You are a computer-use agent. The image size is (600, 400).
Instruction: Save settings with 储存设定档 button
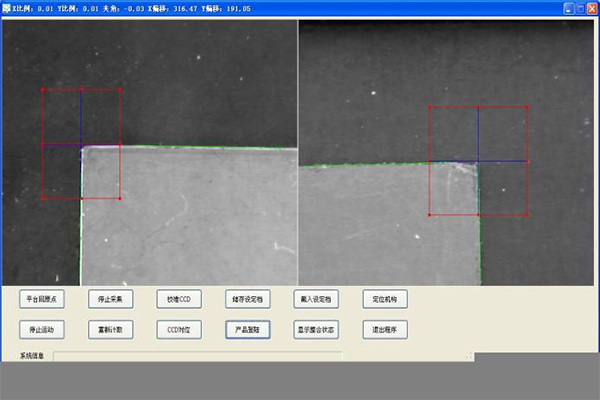[x=247, y=298]
